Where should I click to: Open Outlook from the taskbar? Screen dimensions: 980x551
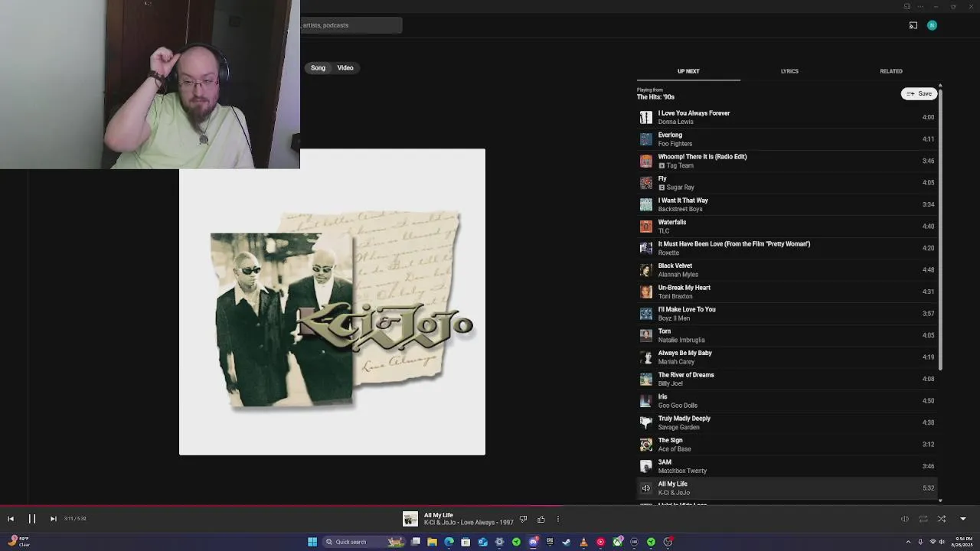point(482,542)
